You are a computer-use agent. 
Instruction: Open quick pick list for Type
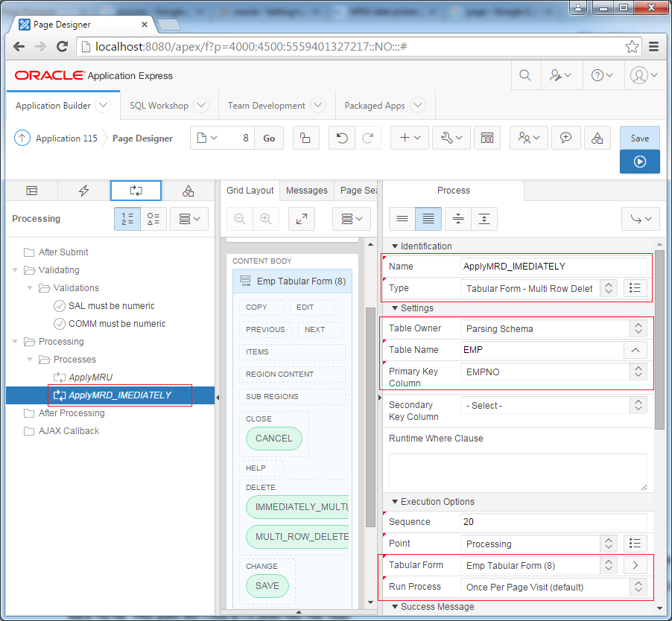635,288
